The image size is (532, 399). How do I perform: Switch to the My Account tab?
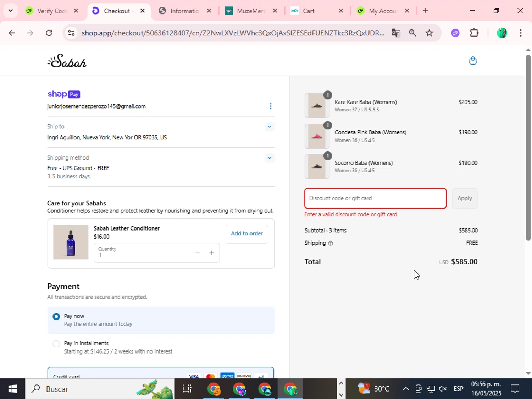click(383, 11)
